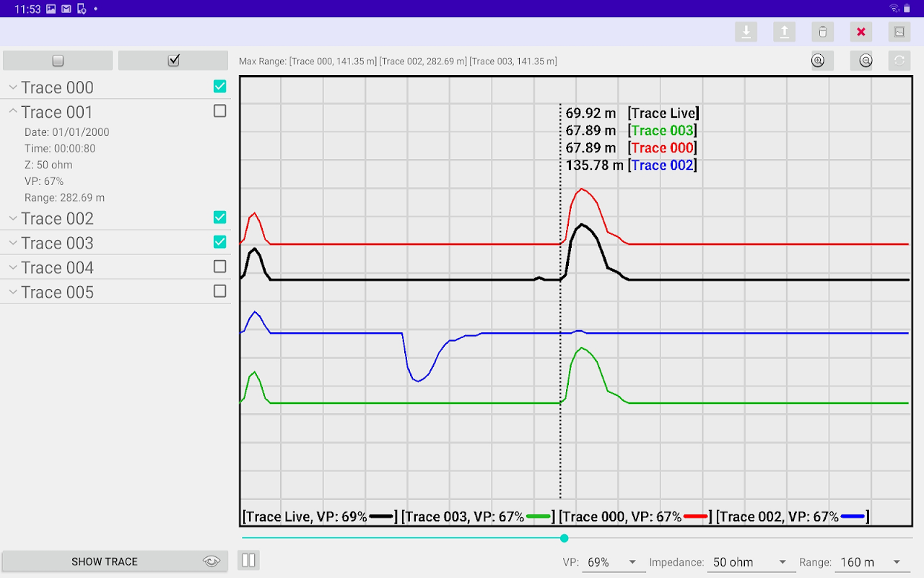Open the Impedance 50 ohm dropdown
This screenshot has height=578, width=924.
click(750, 562)
